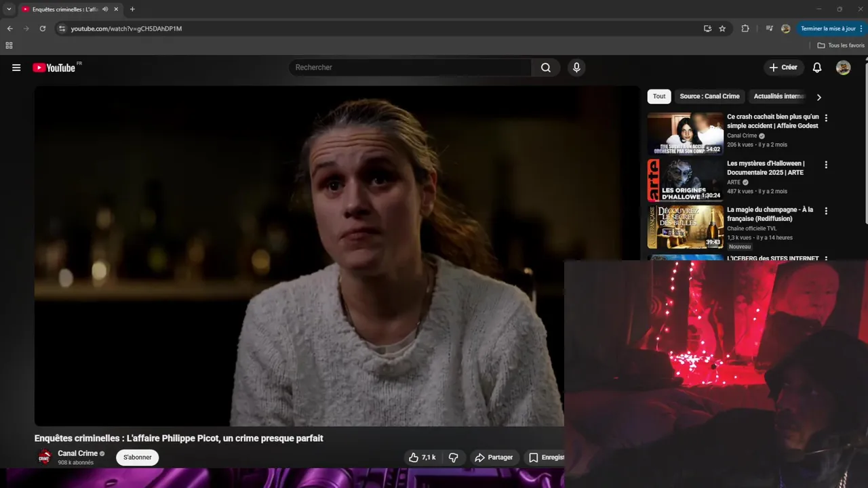Mute the tab via the speaker icon
Viewport: 868px width, 488px height.
tap(105, 9)
